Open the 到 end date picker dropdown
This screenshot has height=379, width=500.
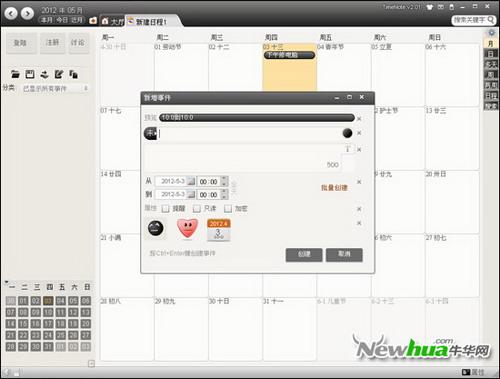pyautogui.click(x=191, y=194)
